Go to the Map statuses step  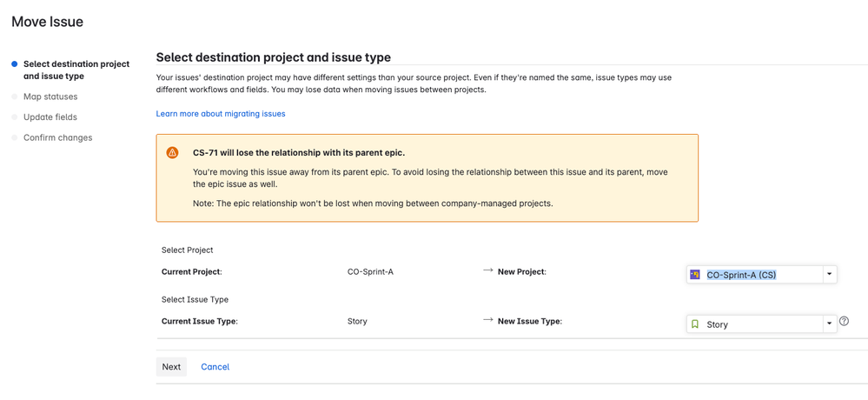click(x=50, y=97)
